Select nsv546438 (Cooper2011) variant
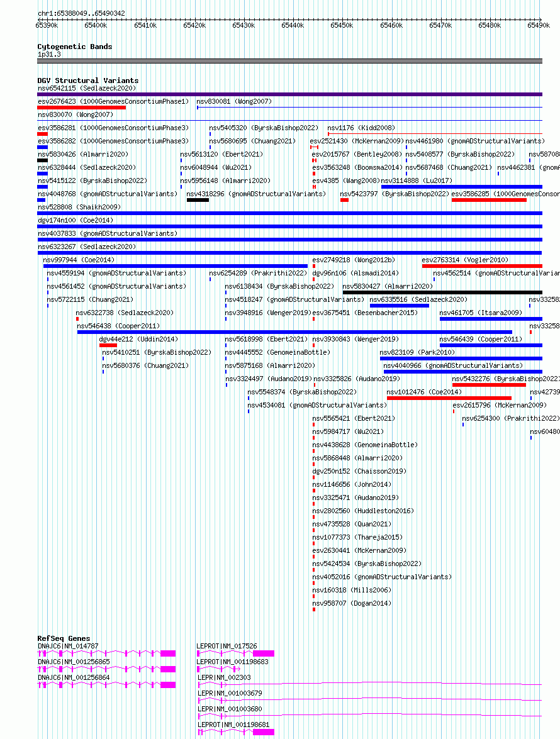The width and height of the screenshot is (560, 739). click(x=118, y=326)
